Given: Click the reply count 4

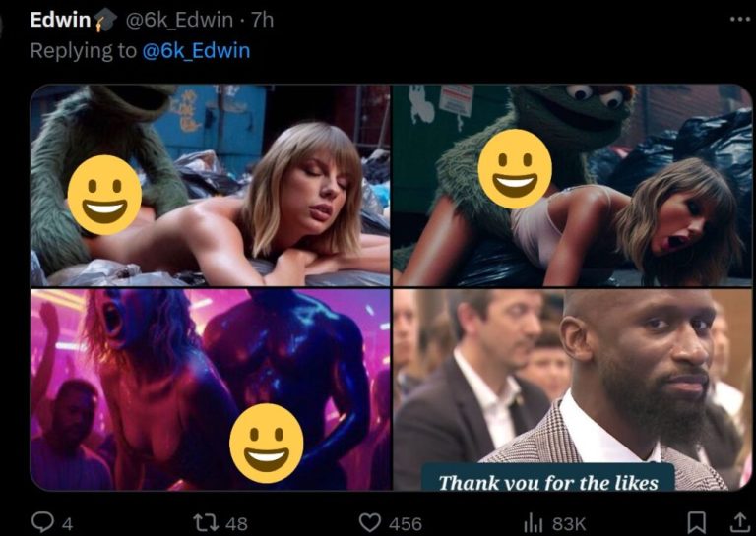Looking at the screenshot, I should (x=67, y=523).
